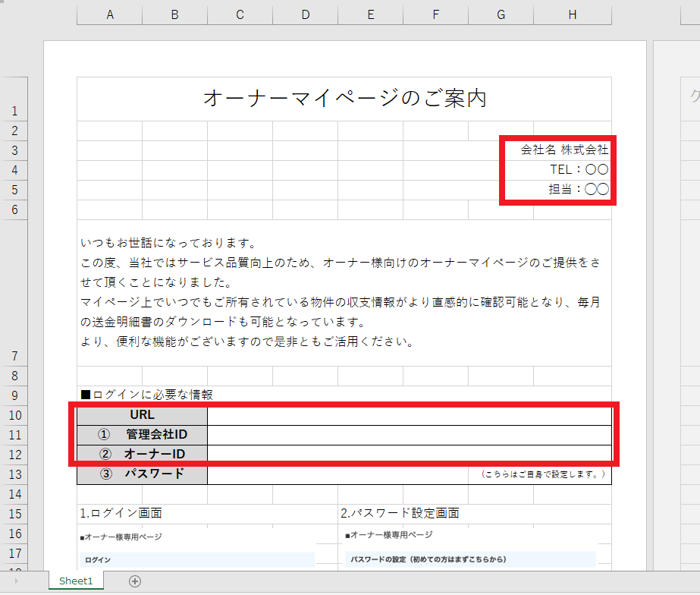Select the 会社名 株式会社 cell
Viewport: 700px width, 595px height.
tap(564, 150)
